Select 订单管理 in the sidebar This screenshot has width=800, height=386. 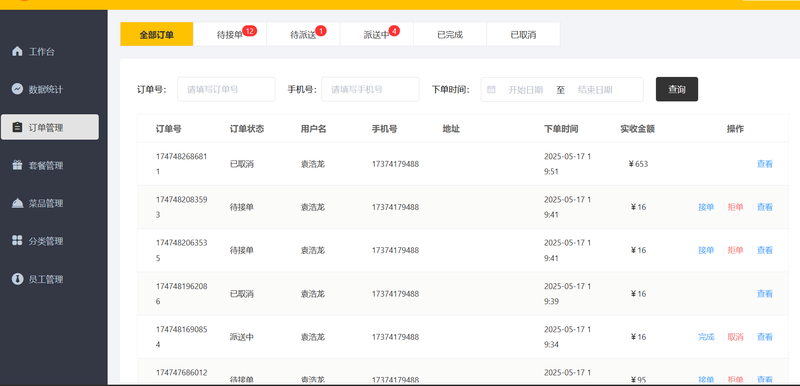(x=50, y=127)
